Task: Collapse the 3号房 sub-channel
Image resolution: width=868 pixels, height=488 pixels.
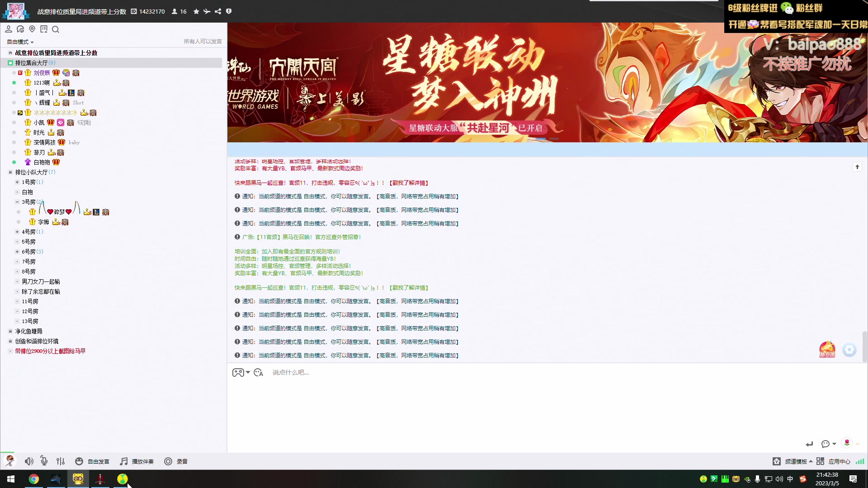Action: (17, 202)
